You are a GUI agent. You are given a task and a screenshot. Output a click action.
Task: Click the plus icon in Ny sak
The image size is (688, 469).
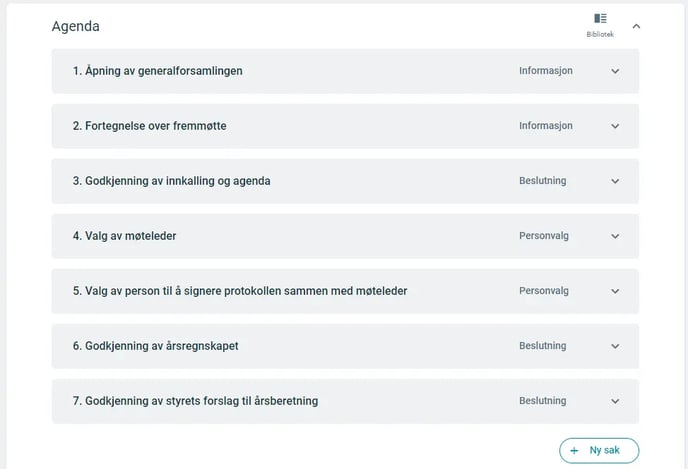coord(574,451)
